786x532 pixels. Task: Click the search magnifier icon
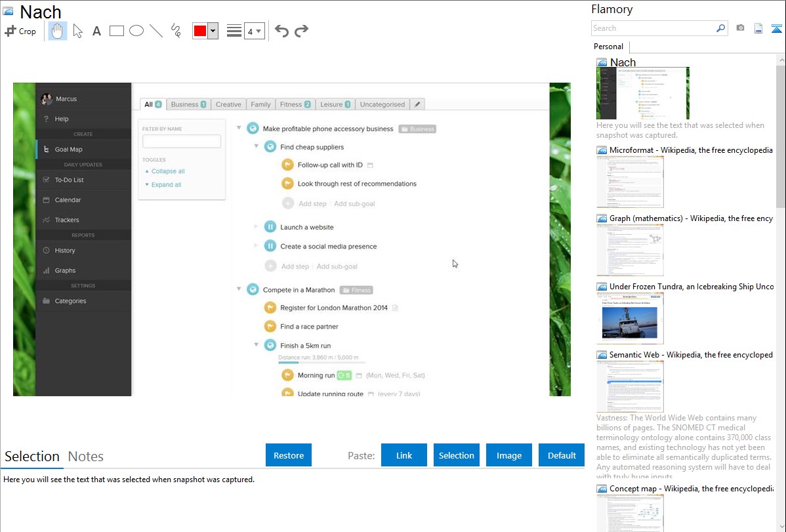(x=720, y=28)
